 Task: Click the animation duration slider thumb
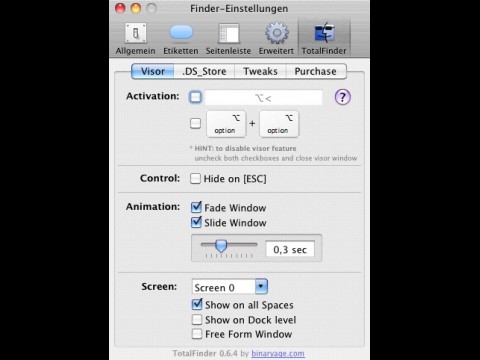click(221, 246)
